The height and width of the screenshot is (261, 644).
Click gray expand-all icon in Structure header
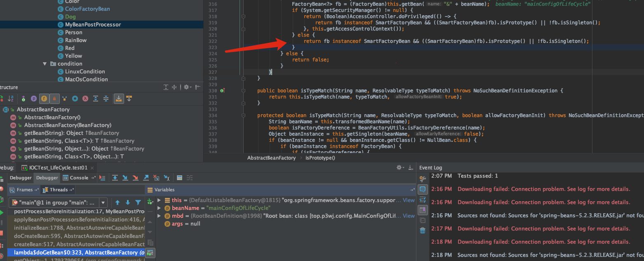click(166, 87)
